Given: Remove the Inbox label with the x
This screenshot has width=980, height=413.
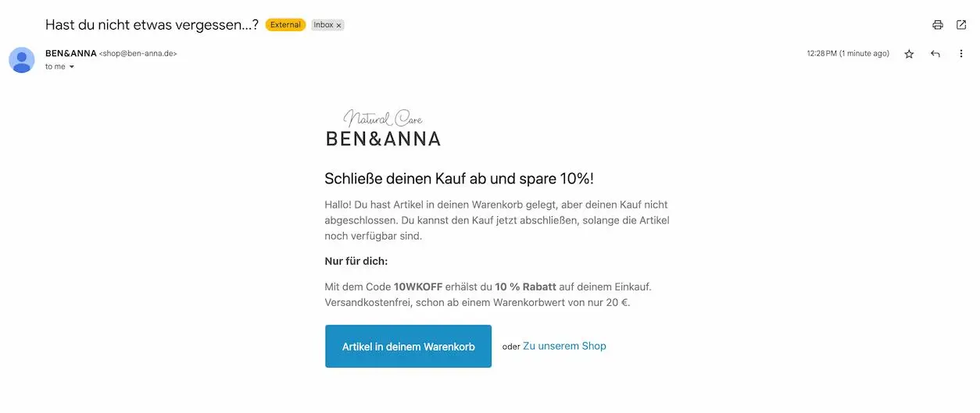Looking at the screenshot, I should (x=338, y=25).
